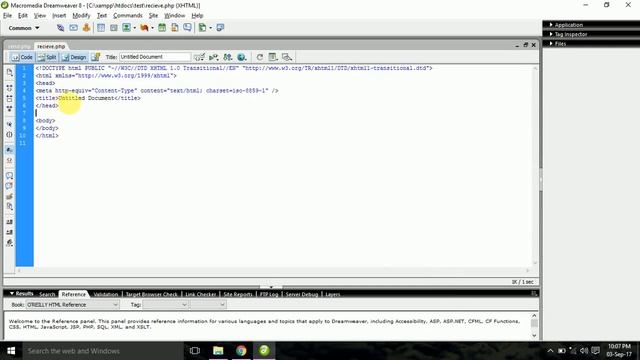
Task: Insert a Named Anchor from toolbar
Action: (86, 28)
